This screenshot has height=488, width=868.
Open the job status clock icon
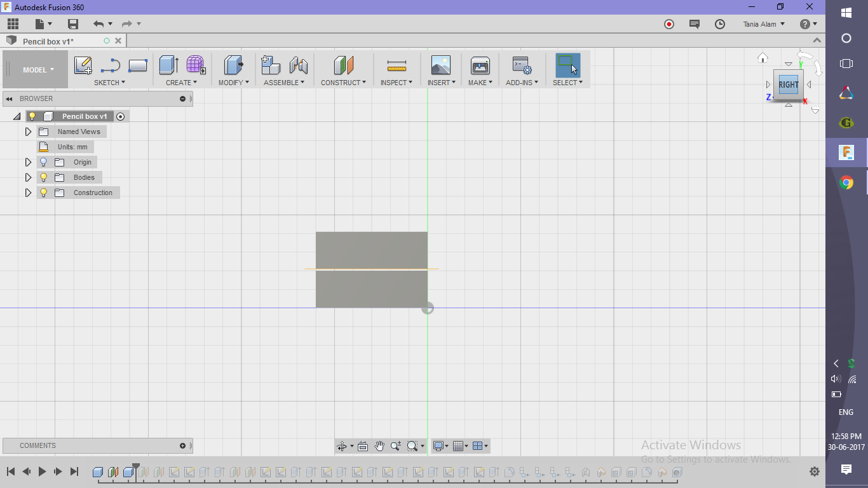point(719,24)
